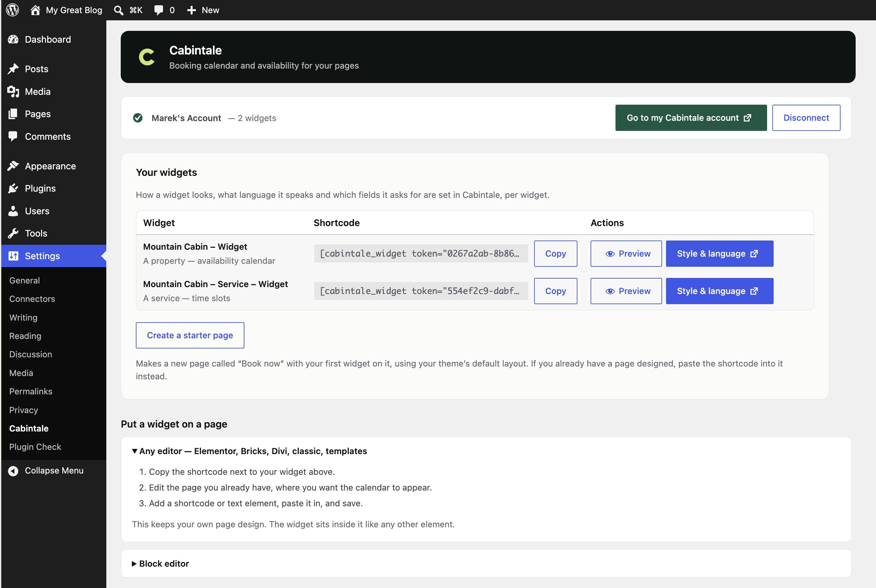The width and height of the screenshot is (876, 588).
Task: Click the "— 2 widgets" count text
Action: pos(252,118)
